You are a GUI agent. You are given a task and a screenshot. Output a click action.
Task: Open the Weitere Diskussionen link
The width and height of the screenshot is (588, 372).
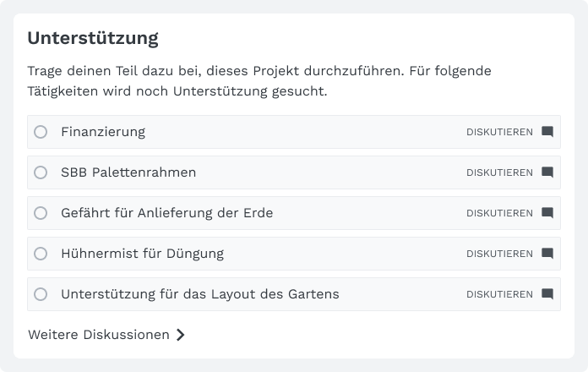99,335
